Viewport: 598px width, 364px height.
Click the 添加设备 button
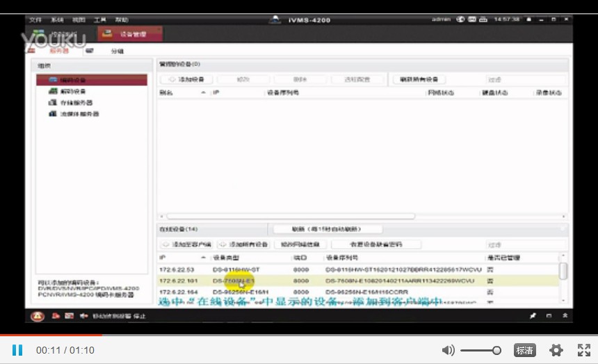point(186,79)
